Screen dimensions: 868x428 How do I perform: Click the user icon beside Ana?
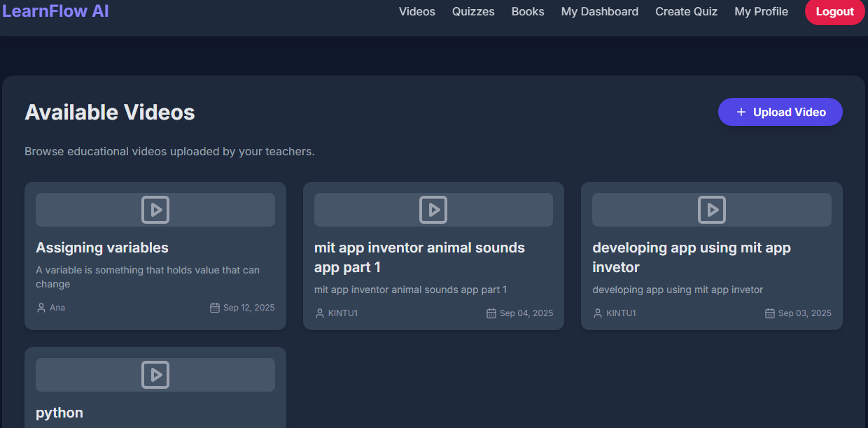tap(41, 308)
